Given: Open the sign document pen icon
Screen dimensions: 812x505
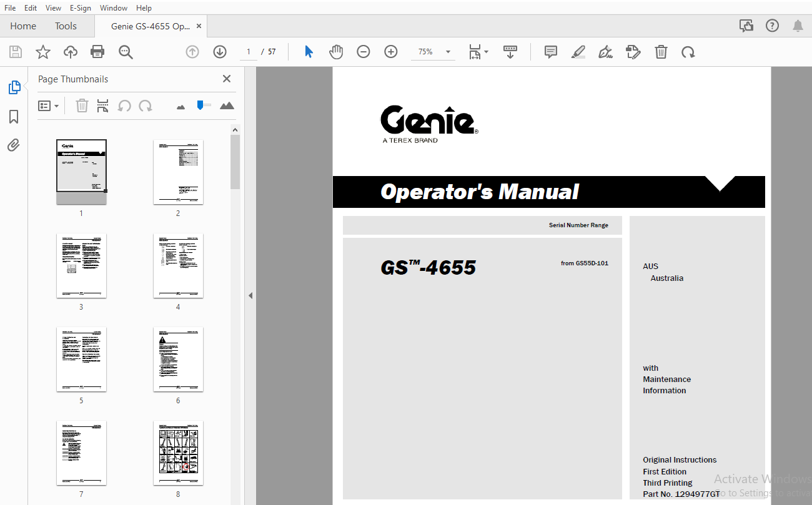Looking at the screenshot, I should click(605, 52).
